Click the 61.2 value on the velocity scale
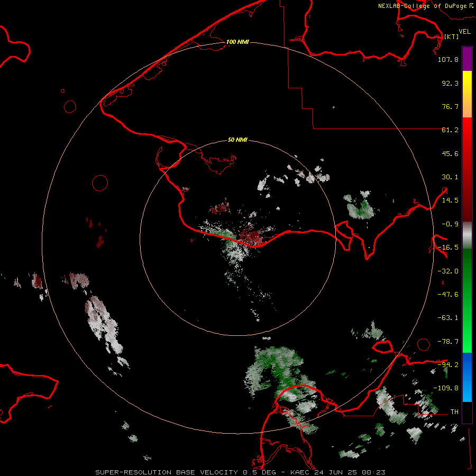476x476 pixels. 450,130
